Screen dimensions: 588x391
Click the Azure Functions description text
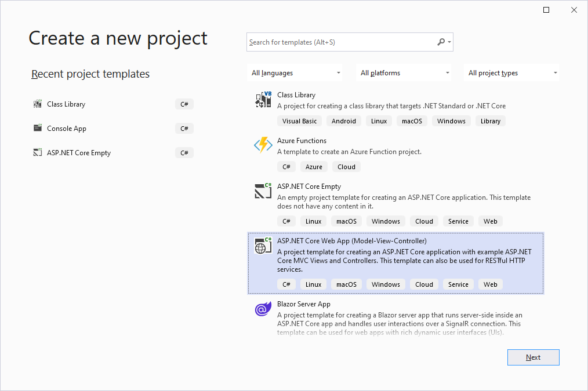349,152
